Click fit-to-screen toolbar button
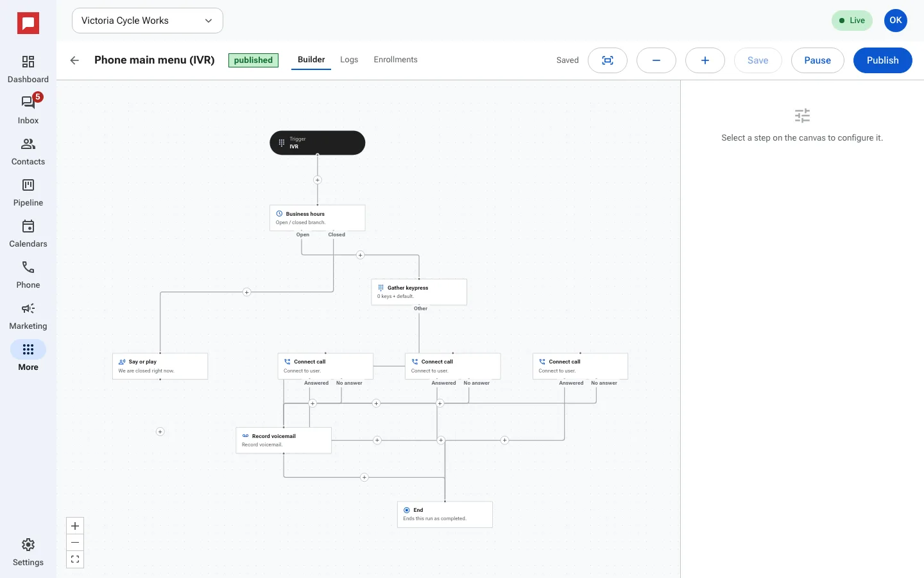924x578 pixels. [608, 60]
